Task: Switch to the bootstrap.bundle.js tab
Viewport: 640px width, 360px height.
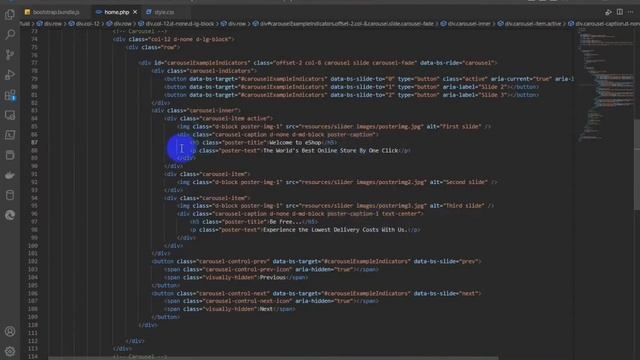Action: 52,12
